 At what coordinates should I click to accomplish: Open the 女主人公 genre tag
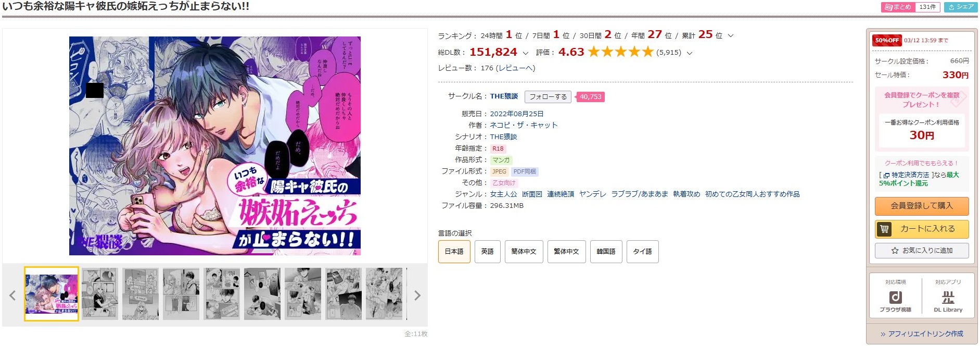click(x=503, y=194)
